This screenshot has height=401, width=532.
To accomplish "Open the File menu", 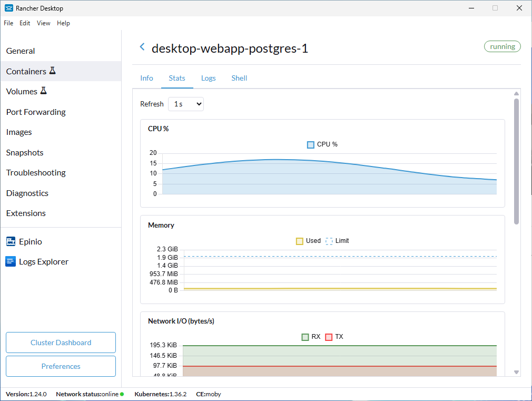I will 8,23.
